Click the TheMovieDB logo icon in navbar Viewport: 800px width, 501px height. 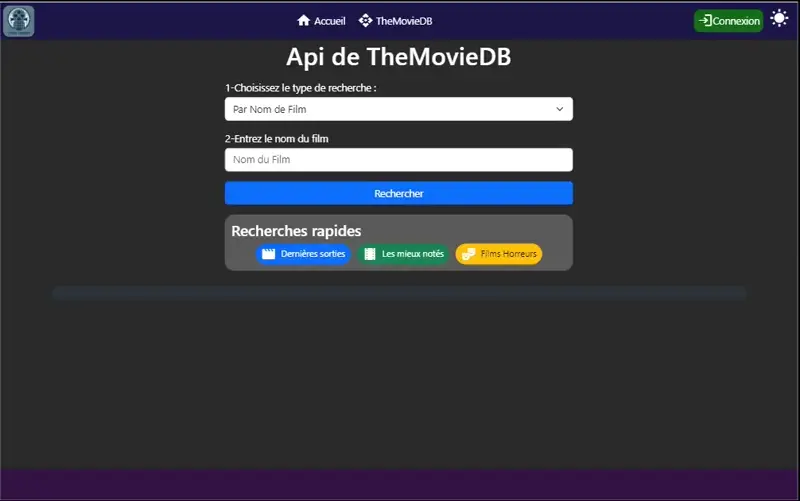(365, 21)
